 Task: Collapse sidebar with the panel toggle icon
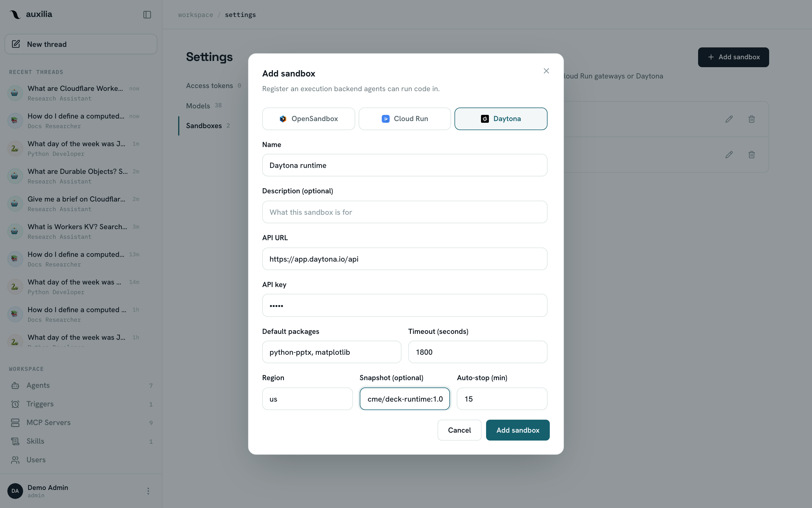pyautogui.click(x=147, y=14)
